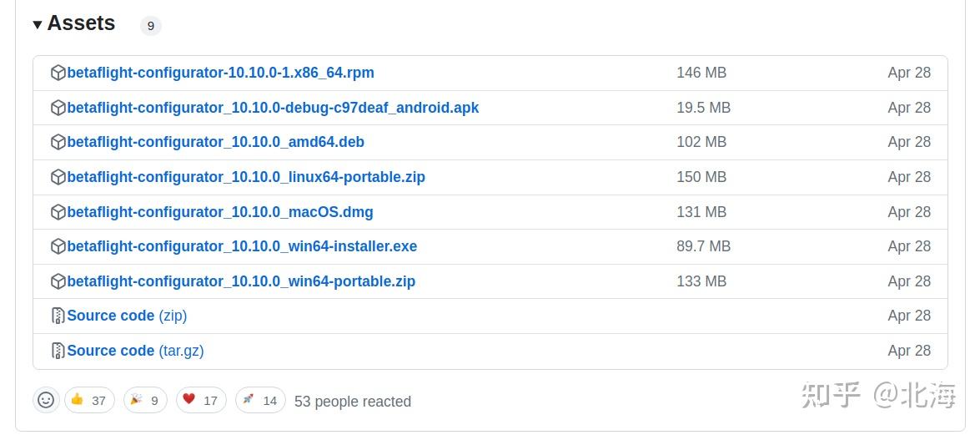Collapse the Assets section triangle
Image resolution: width=980 pixels, height=435 pixels.
click(38, 24)
